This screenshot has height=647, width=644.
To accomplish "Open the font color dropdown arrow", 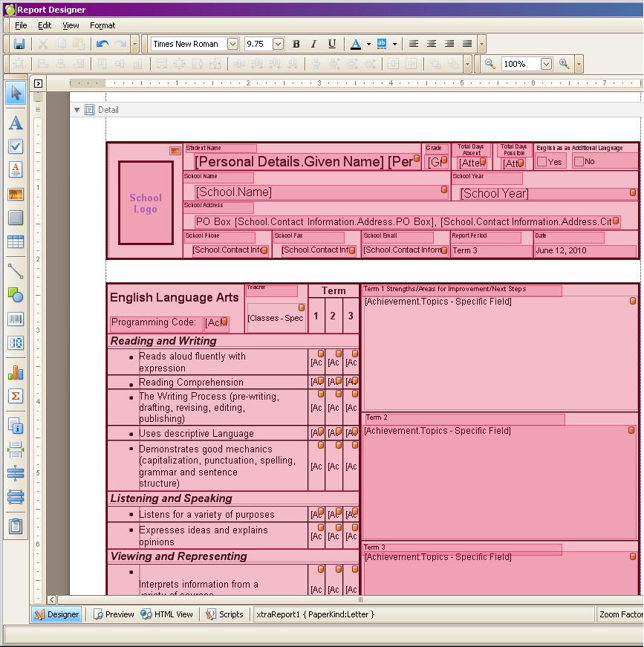I will point(368,45).
